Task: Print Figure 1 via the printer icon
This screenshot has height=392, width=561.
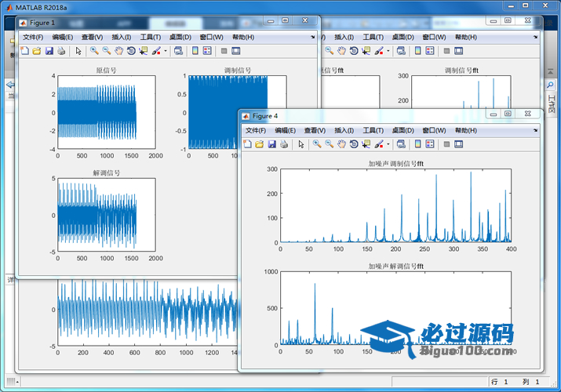Action: (61, 51)
